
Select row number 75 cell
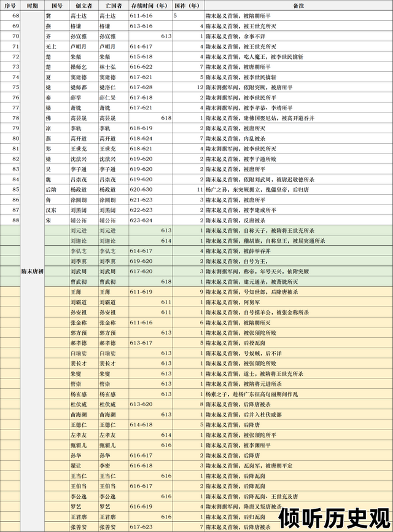pyautogui.click(x=10, y=87)
